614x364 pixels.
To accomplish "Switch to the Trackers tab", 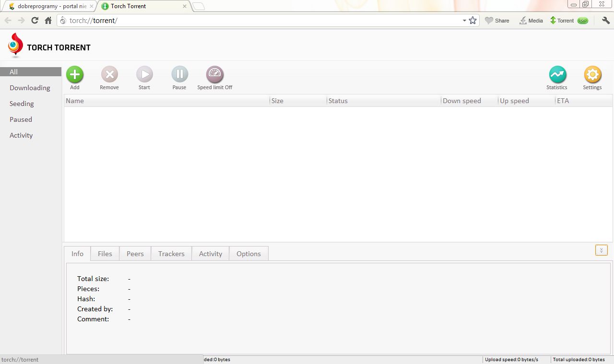I will click(x=171, y=254).
